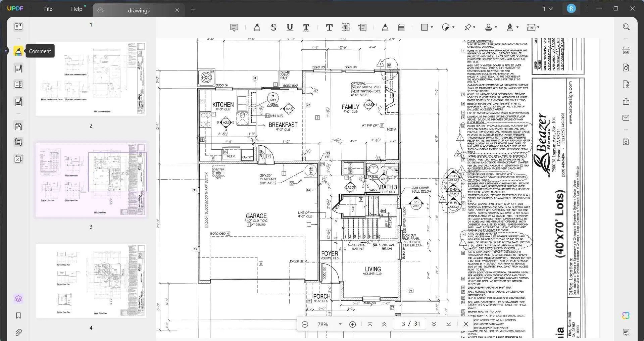Expand the signature pen dropdown
The height and width of the screenshot is (341, 644).
(517, 27)
